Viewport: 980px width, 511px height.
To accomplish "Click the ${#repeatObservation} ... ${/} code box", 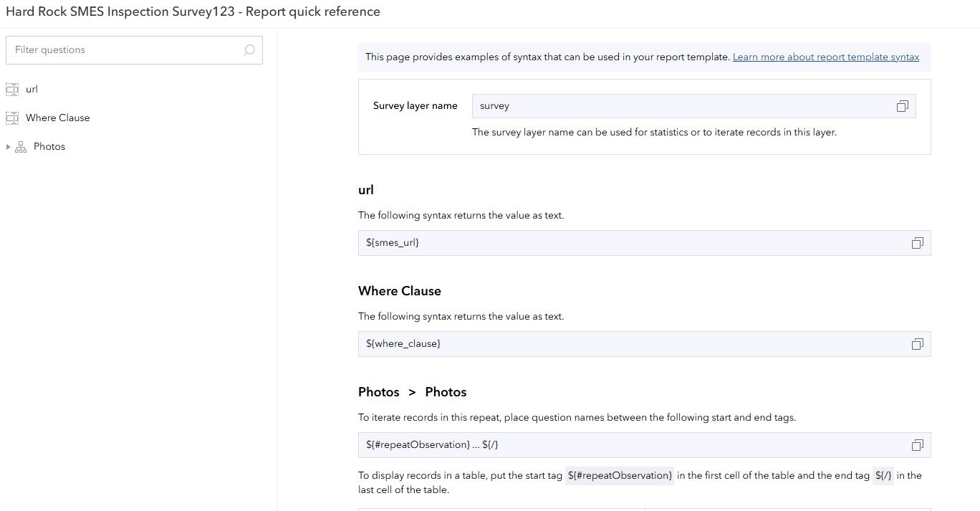I will click(644, 445).
